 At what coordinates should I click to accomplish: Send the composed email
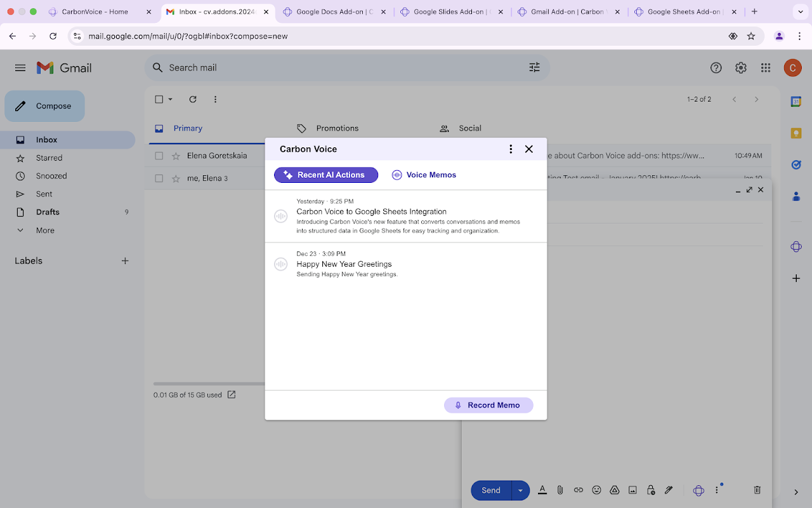(x=491, y=490)
